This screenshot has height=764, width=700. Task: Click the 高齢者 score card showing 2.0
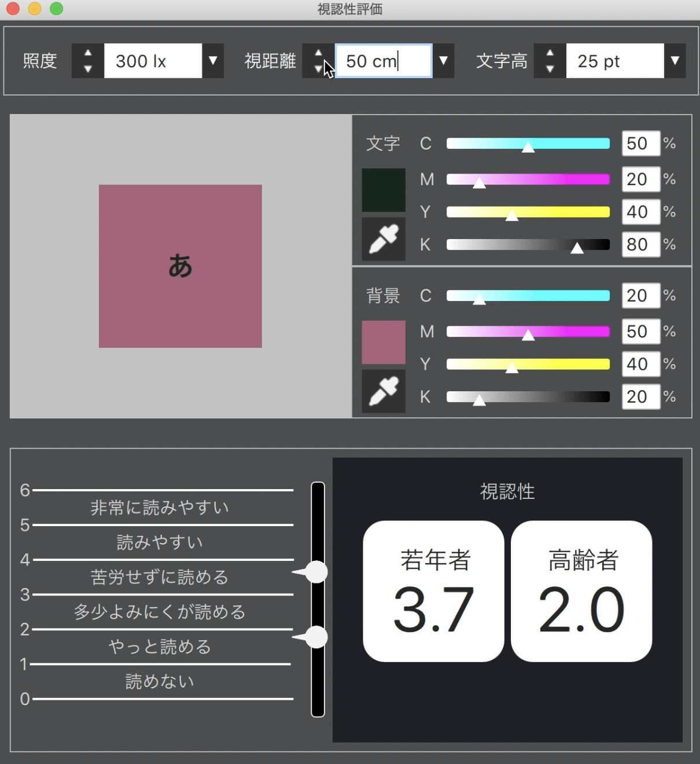click(581, 590)
